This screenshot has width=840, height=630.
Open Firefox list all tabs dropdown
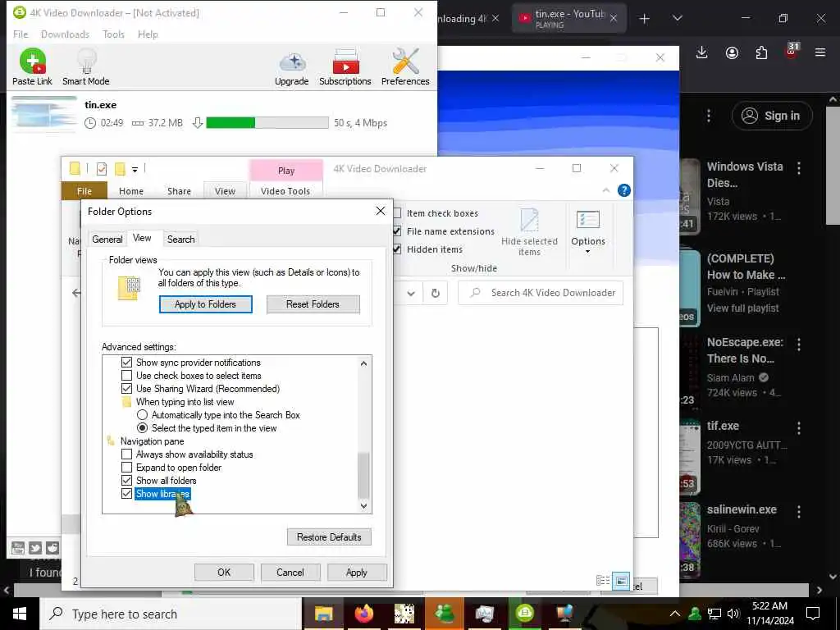678,19
